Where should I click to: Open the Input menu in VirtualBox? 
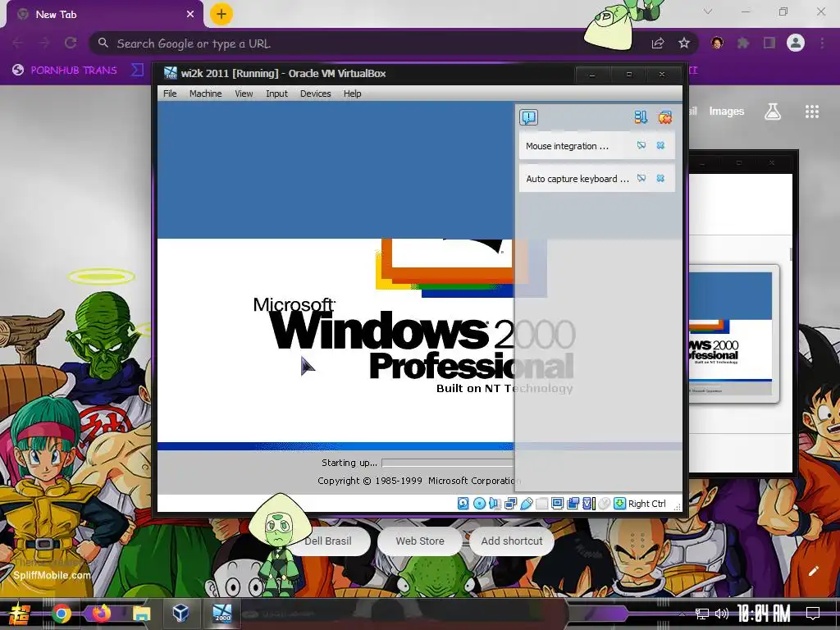pyautogui.click(x=277, y=94)
